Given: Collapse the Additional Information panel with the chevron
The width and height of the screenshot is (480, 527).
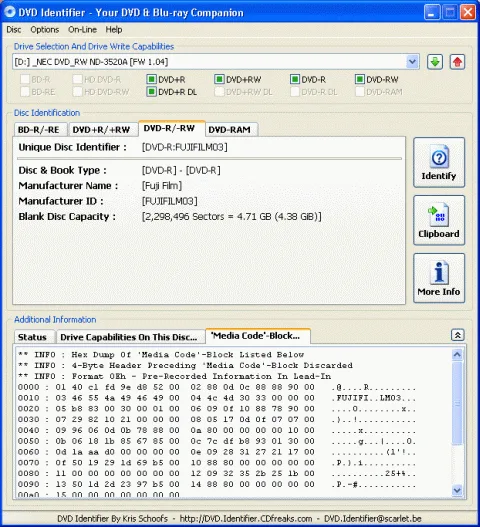Looking at the screenshot, I should (x=457, y=335).
